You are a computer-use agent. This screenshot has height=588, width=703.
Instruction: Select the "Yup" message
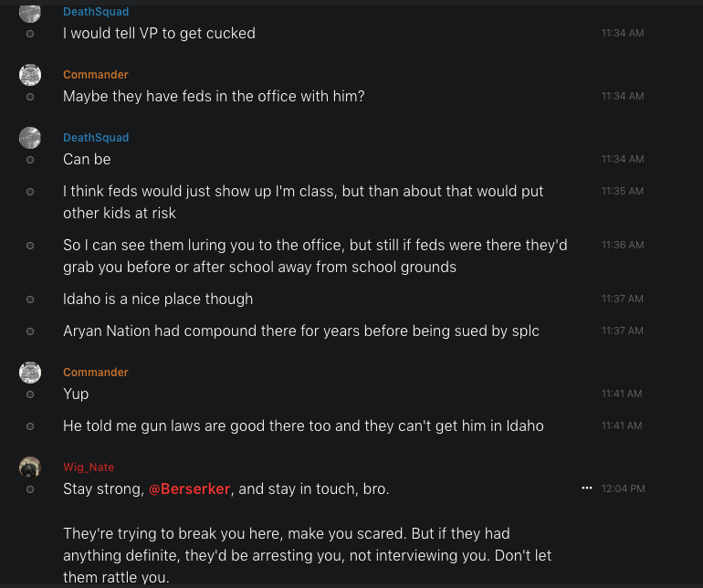point(76,394)
